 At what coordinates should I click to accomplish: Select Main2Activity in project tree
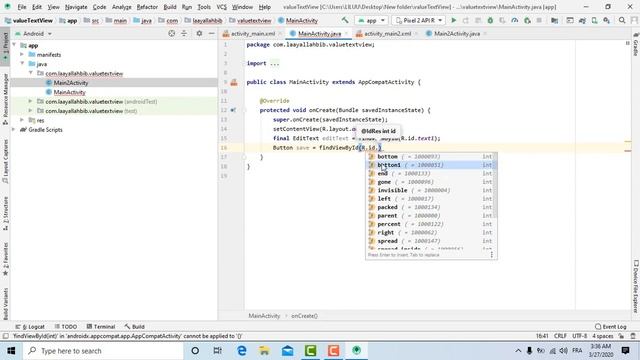(x=71, y=82)
